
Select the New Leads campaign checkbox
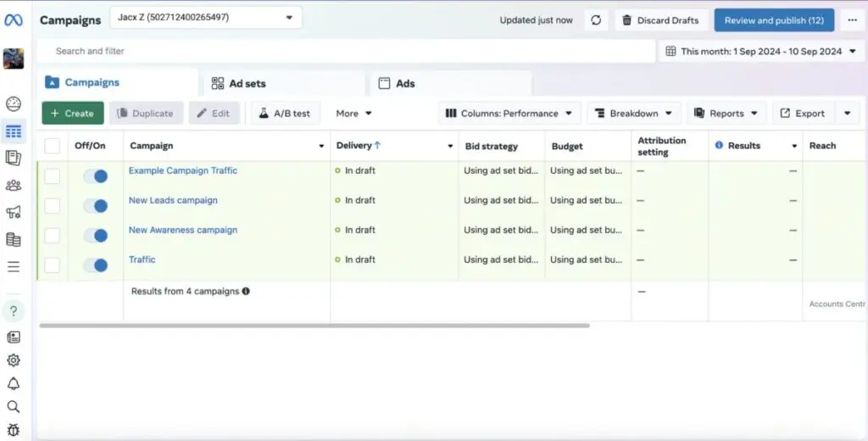tap(53, 206)
